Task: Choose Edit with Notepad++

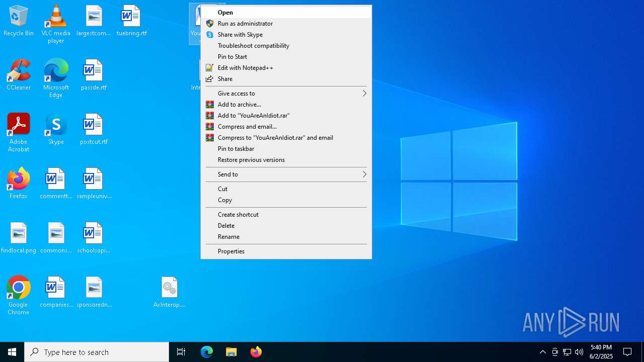Action: coord(286,68)
